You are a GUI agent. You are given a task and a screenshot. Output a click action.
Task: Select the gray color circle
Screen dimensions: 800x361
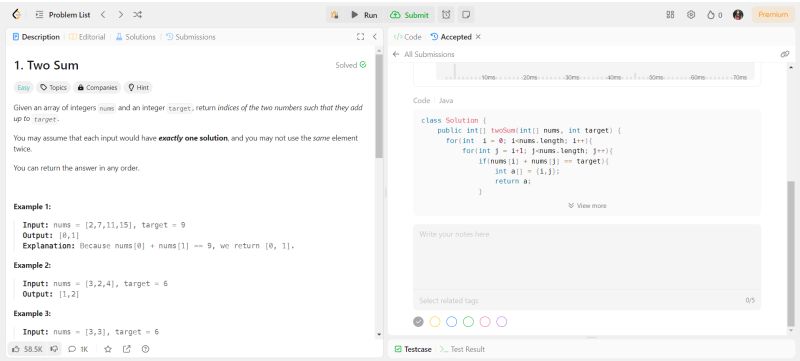coord(418,322)
